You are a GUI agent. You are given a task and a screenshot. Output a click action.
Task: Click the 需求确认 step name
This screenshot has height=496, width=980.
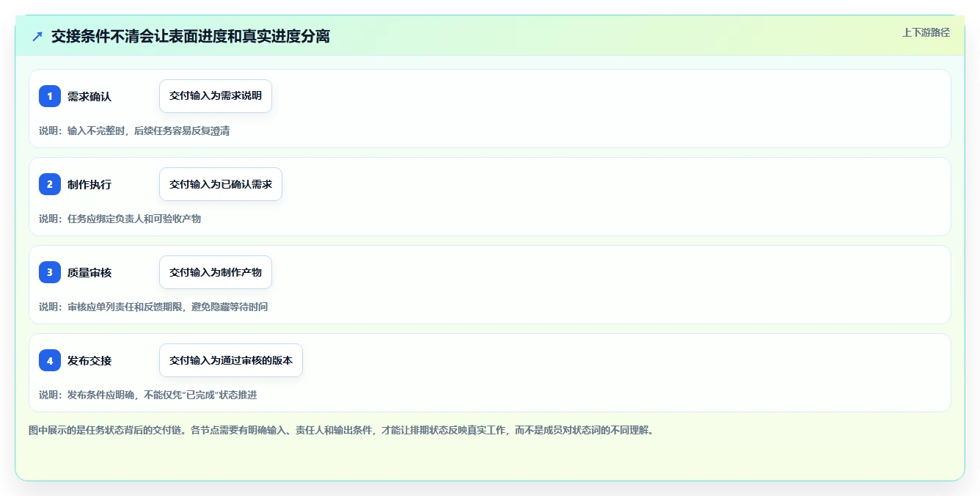(x=89, y=96)
